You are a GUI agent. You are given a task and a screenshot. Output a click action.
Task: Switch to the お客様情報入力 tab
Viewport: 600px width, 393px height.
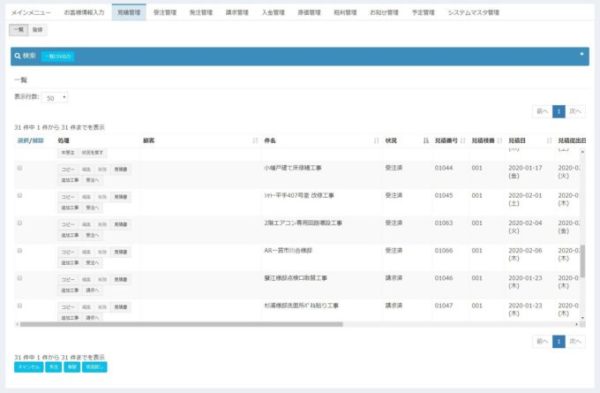84,12
